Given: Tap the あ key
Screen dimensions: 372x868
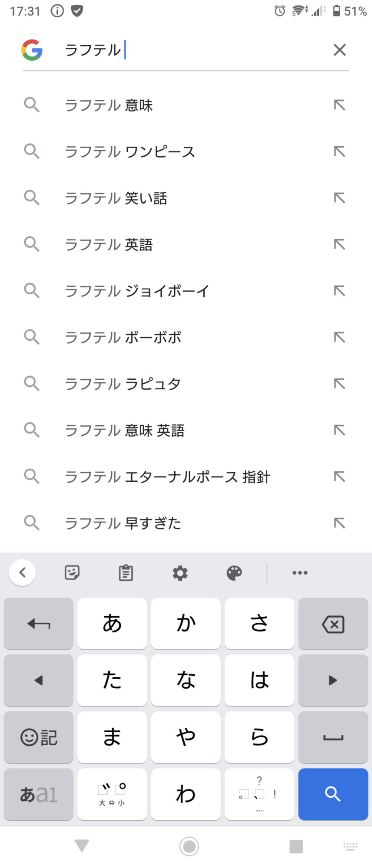Looking at the screenshot, I should click(112, 623).
